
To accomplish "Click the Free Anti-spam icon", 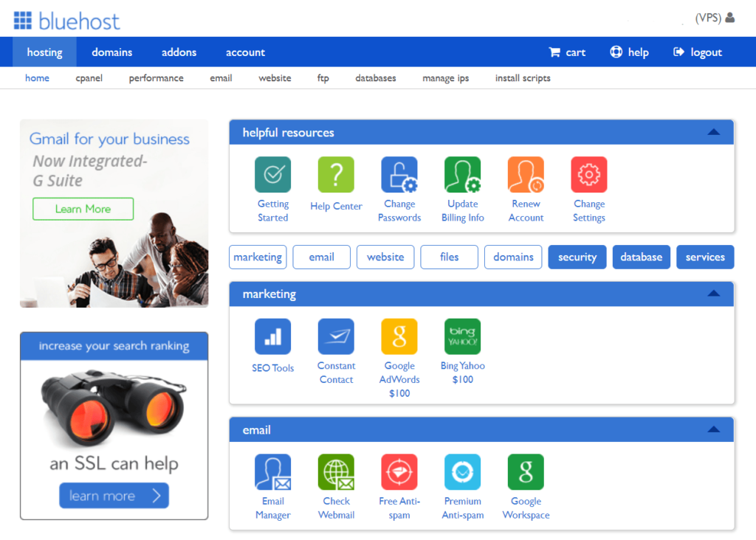I will [399, 471].
